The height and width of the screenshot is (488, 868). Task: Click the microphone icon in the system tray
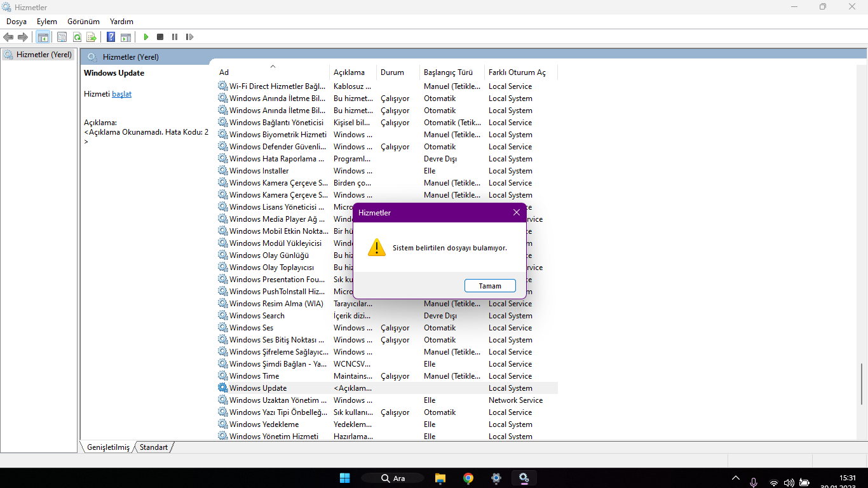754,482
